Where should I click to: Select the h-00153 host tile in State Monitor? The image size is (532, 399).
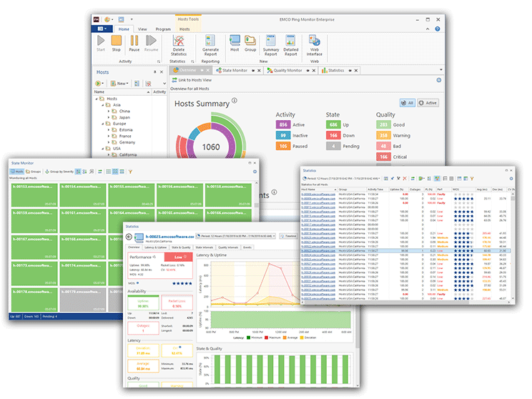(x=34, y=195)
